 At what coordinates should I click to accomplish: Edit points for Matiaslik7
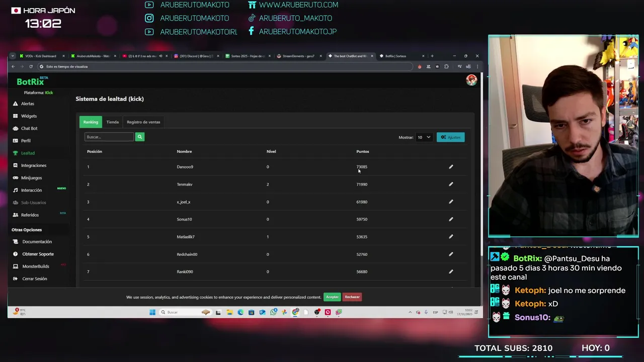tap(451, 236)
